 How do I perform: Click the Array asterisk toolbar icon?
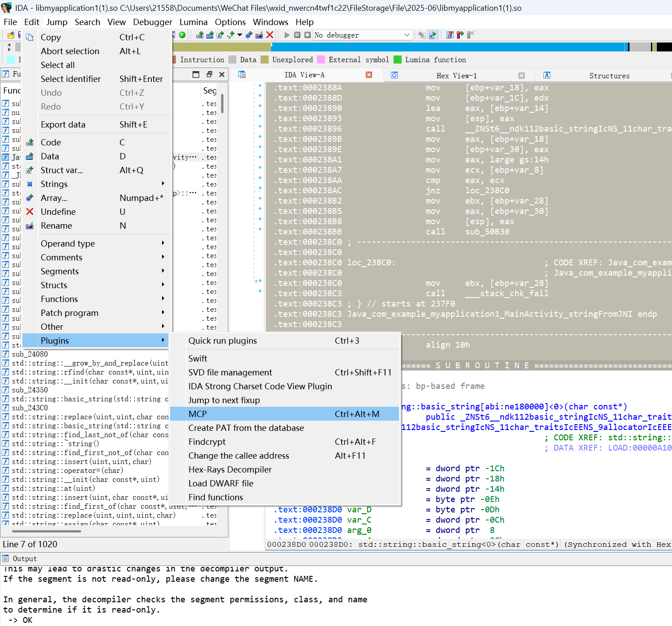[249, 35]
